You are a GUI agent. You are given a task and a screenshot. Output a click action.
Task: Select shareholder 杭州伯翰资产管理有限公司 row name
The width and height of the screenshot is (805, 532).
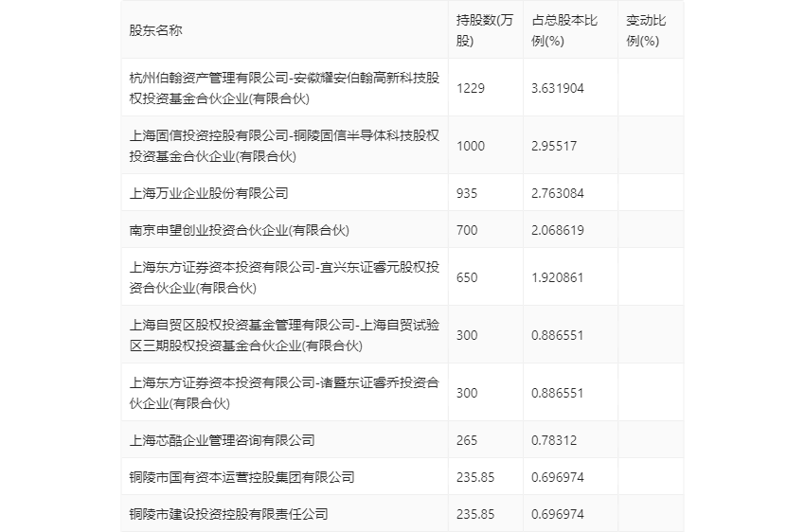pos(284,88)
